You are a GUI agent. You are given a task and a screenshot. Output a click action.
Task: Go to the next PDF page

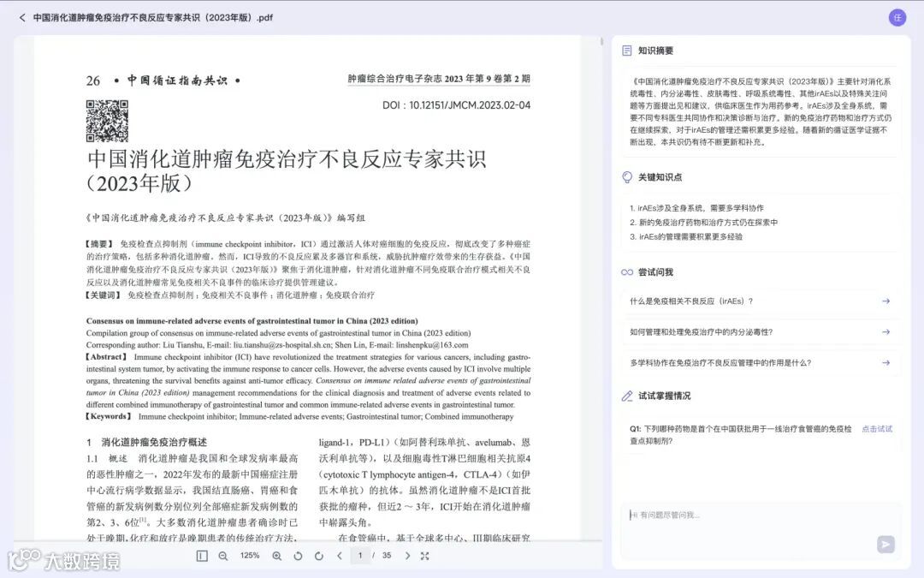407,556
